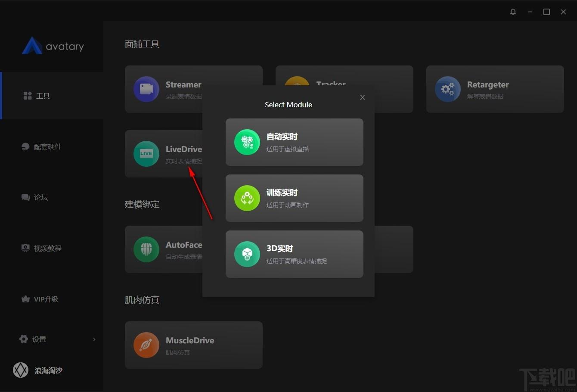Image resolution: width=577 pixels, height=392 pixels.
Task: Click the Streamer camera icon
Action: tap(146, 89)
